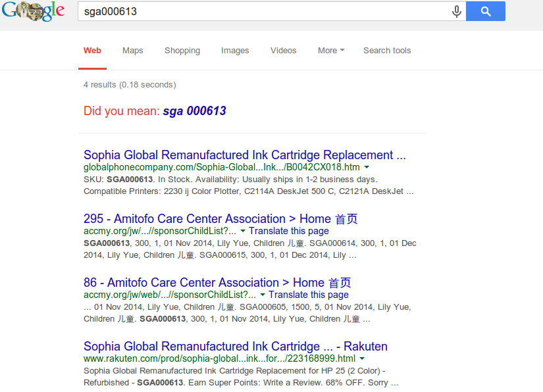Open the Shopping tab
The height and width of the screenshot is (392, 543).
click(x=182, y=51)
